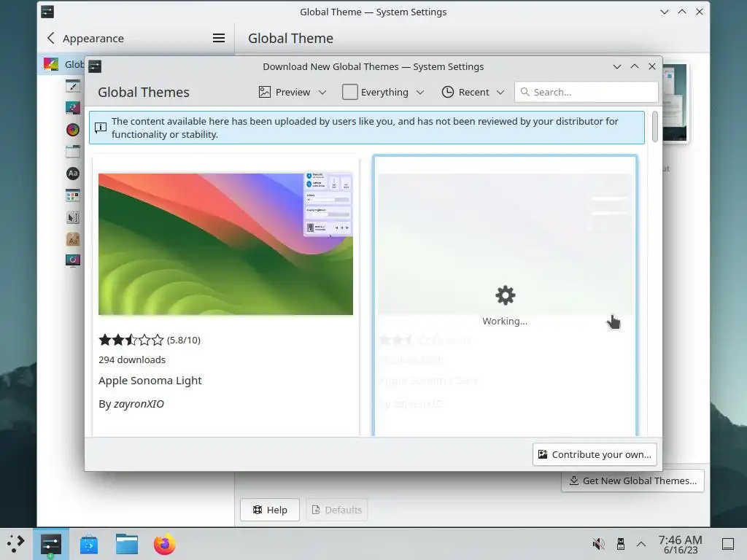The image size is (747, 560).
Task: Click the Help button
Action: coord(270,510)
